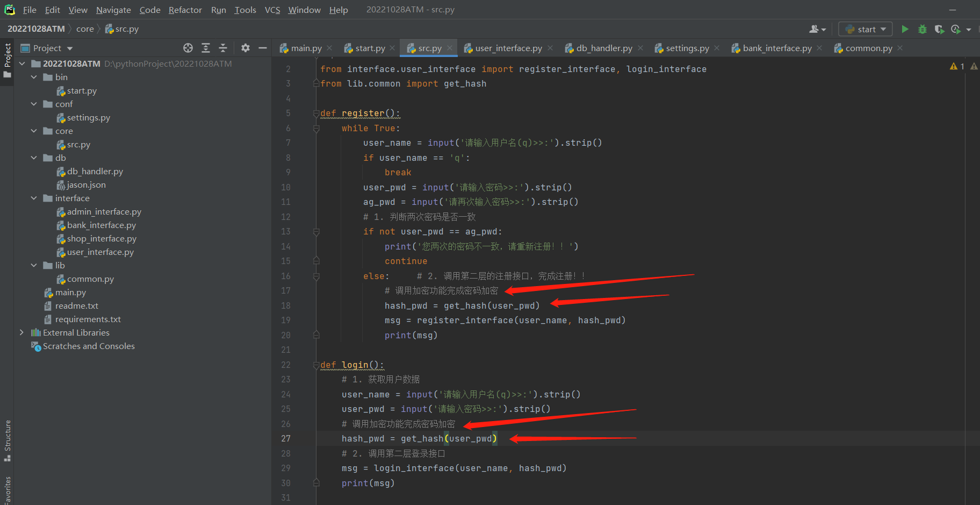Close the src.py tab

(x=450, y=48)
